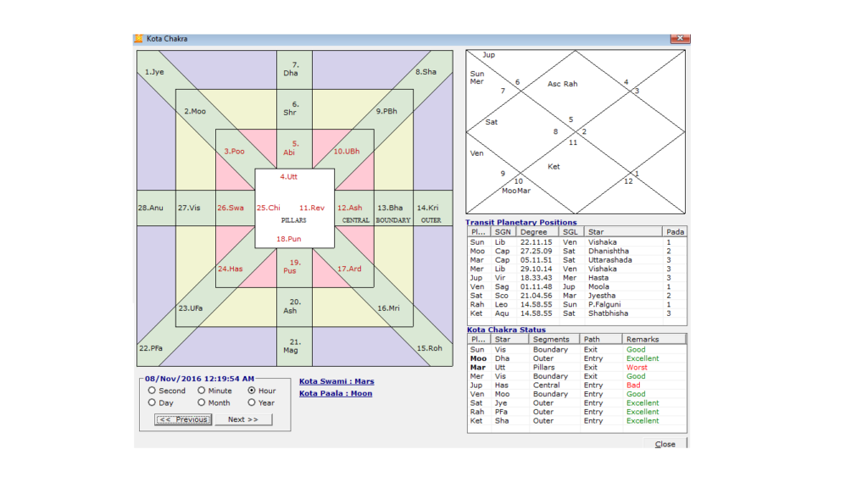The height and width of the screenshot is (488, 868).
Task: Click the 20. Ash cell in chakra
Action: pos(292,307)
